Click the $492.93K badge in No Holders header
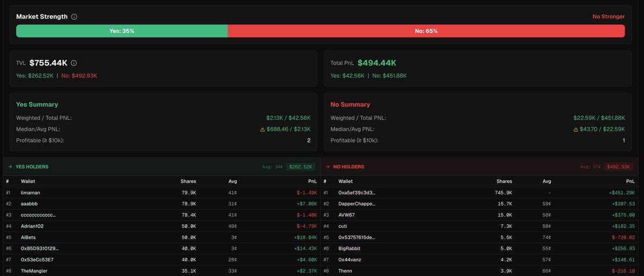 [619, 167]
